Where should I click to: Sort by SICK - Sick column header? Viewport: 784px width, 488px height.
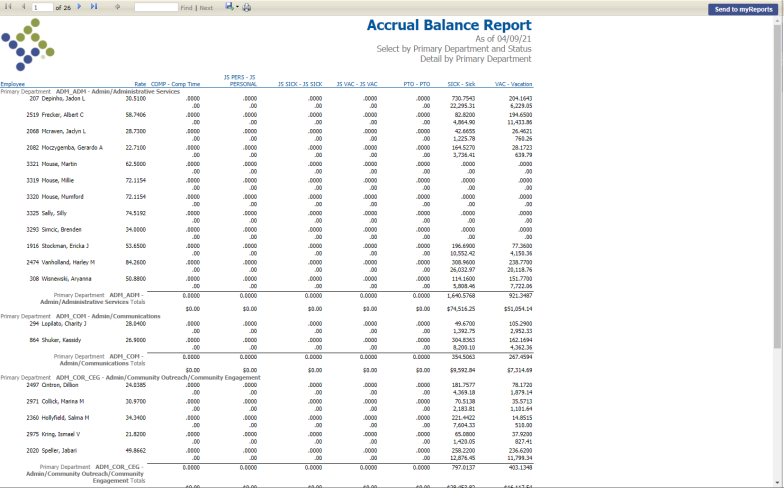[461, 84]
